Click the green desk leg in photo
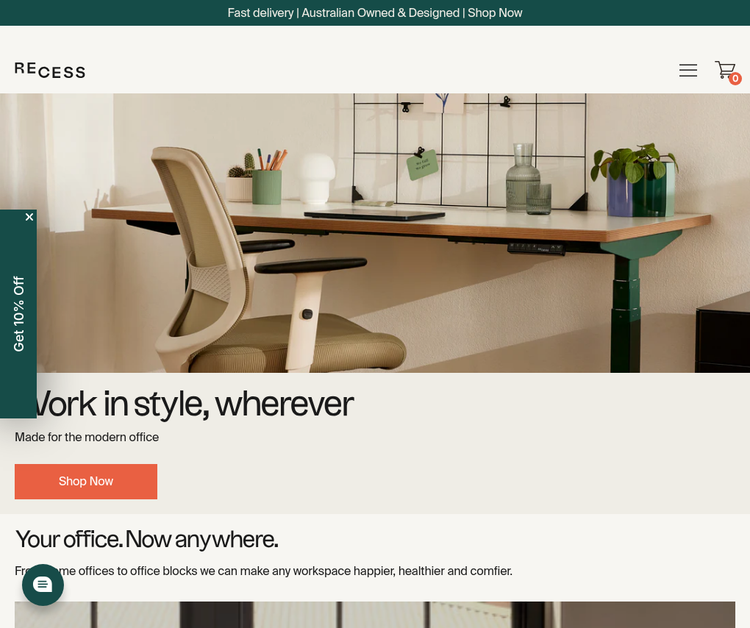The height and width of the screenshot is (628, 750). (x=625, y=311)
